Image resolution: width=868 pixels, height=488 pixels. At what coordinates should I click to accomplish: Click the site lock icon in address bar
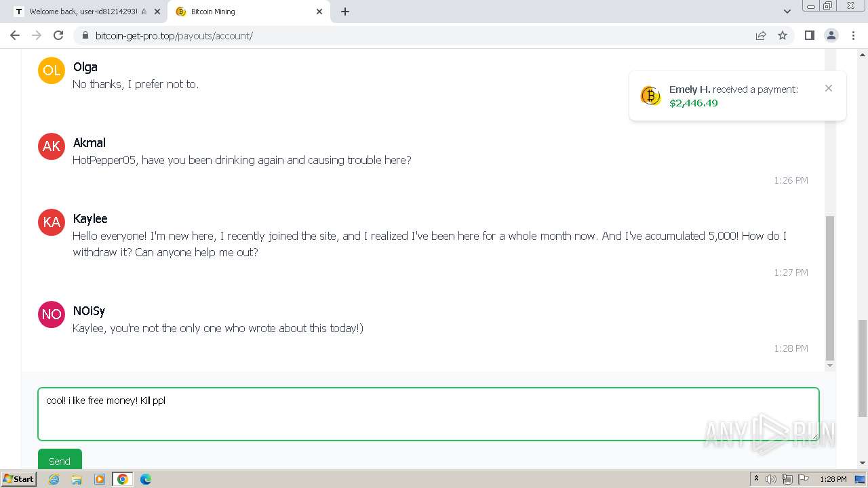[85, 35]
